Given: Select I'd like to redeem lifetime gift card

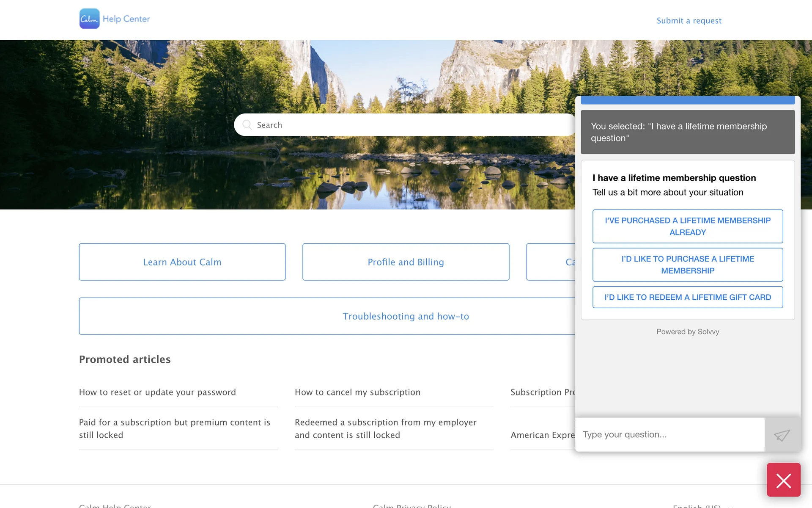Looking at the screenshot, I should point(687,297).
